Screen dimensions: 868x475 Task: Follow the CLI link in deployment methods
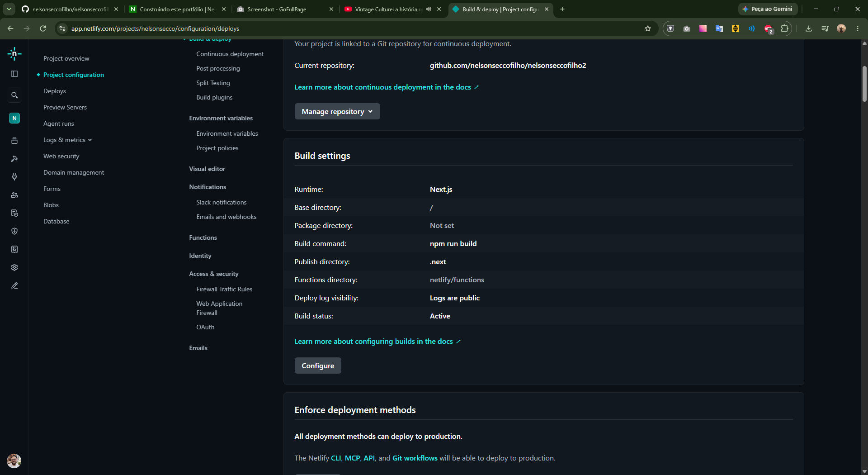pyautogui.click(x=336, y=458)
